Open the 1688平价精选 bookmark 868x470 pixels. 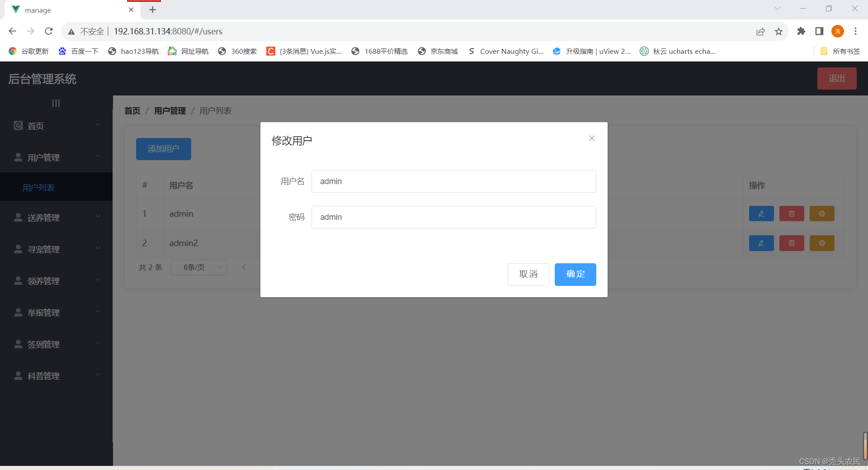click(379, 51)
